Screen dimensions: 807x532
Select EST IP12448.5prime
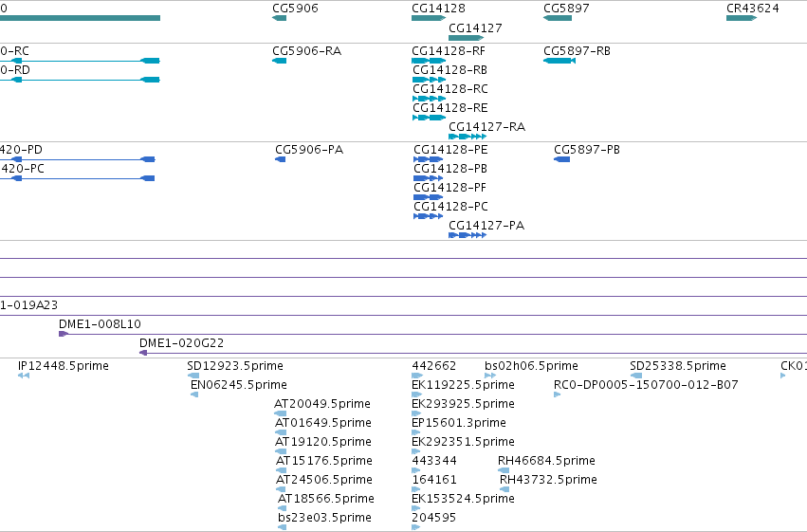click(x=64, y=366)
